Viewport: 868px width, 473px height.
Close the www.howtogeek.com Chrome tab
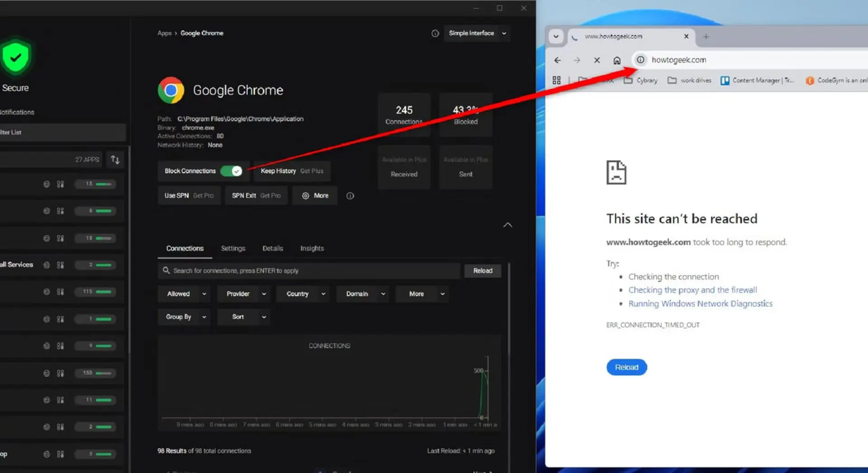coord(686,36)
